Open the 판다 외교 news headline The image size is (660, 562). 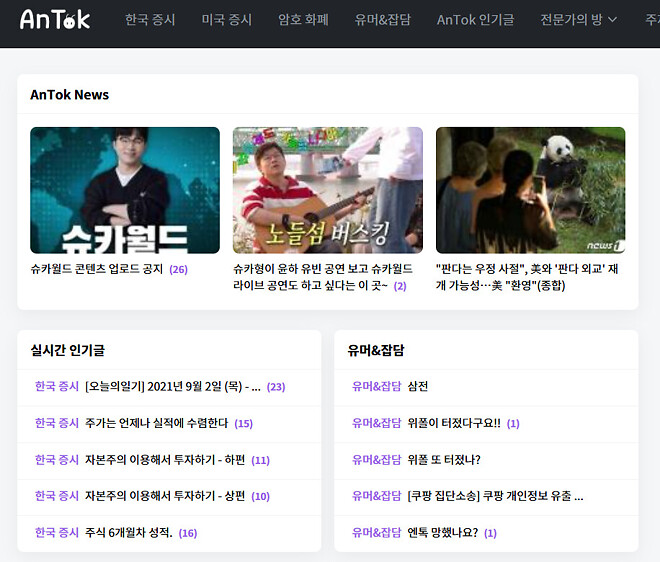527,277
